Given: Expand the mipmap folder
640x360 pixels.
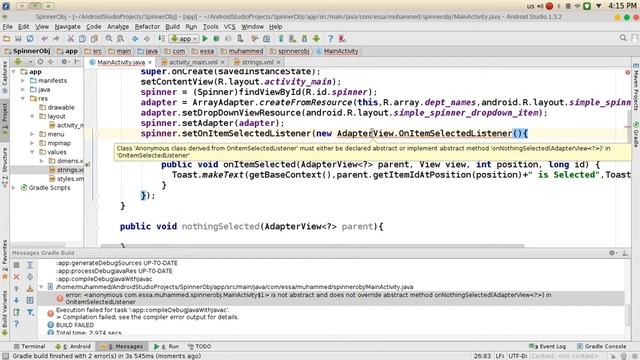Looking at the screenshot, I should coord(32,143).
